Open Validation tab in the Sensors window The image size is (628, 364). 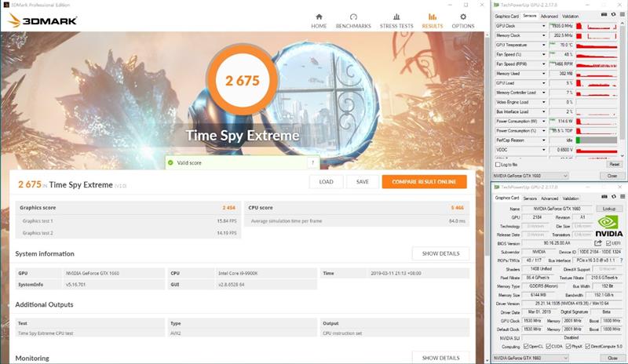(571, 16)
